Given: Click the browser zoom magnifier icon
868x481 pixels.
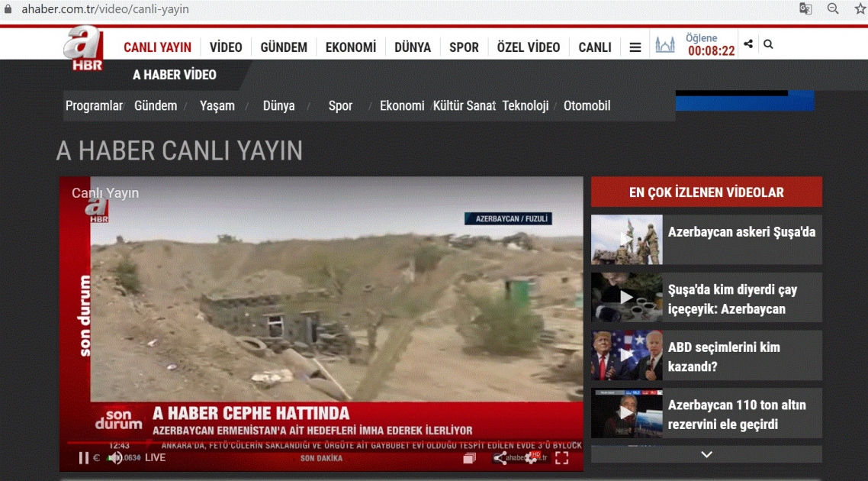Looking at the screenshot, I should [833, 8].
